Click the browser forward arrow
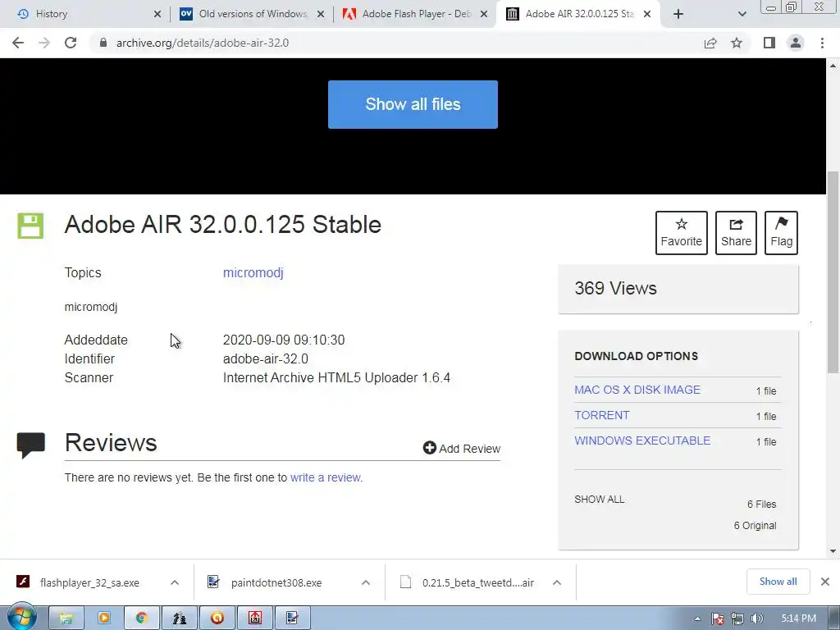 point(44,43)
